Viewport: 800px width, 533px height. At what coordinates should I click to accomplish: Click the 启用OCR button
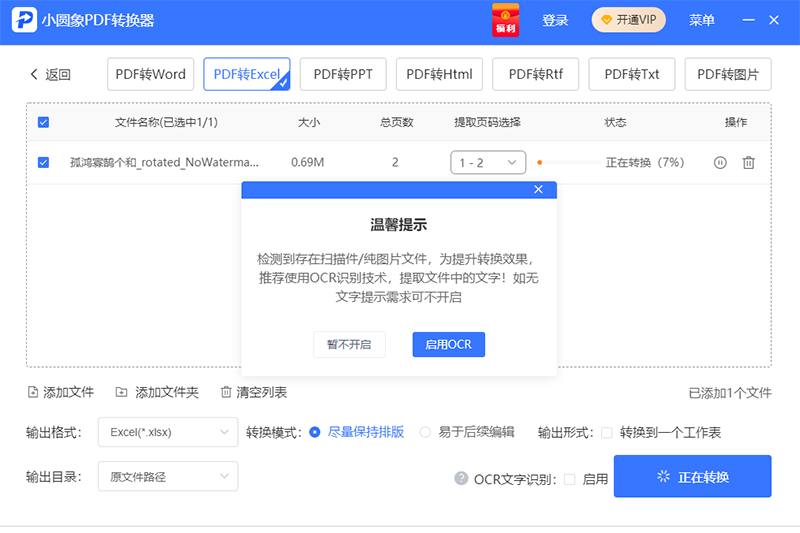(448, 344)
